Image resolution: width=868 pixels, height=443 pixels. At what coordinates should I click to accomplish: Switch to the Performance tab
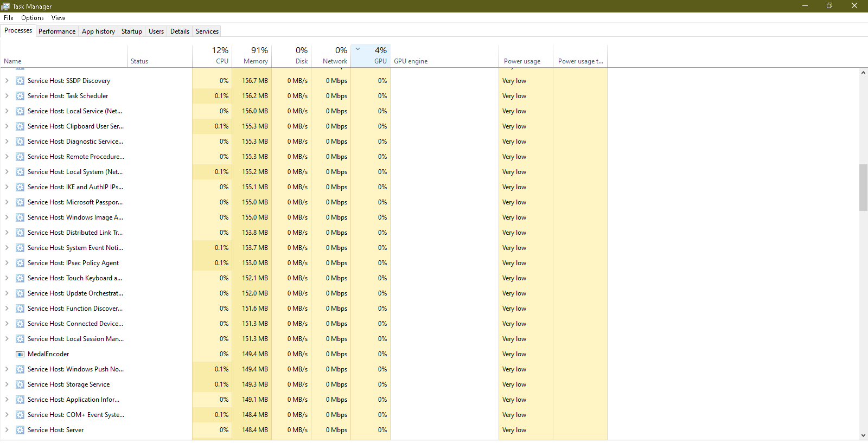click(x=57, y=31)
